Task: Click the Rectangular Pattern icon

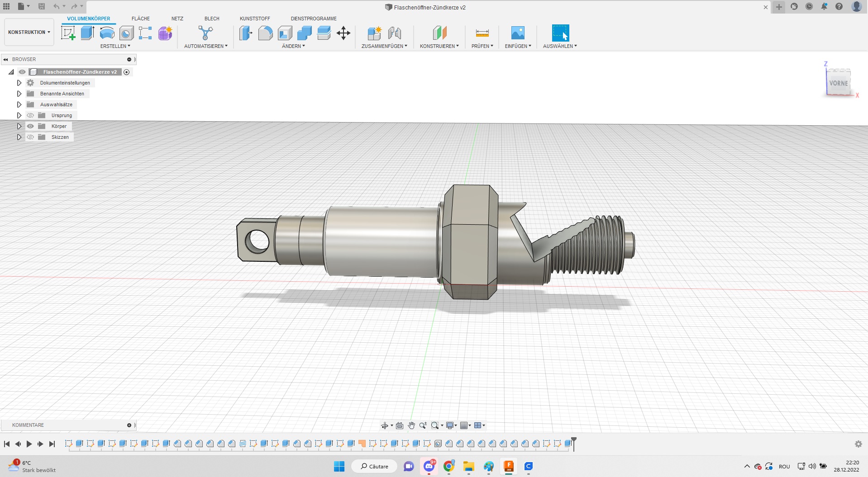Action: click(145, 33)
